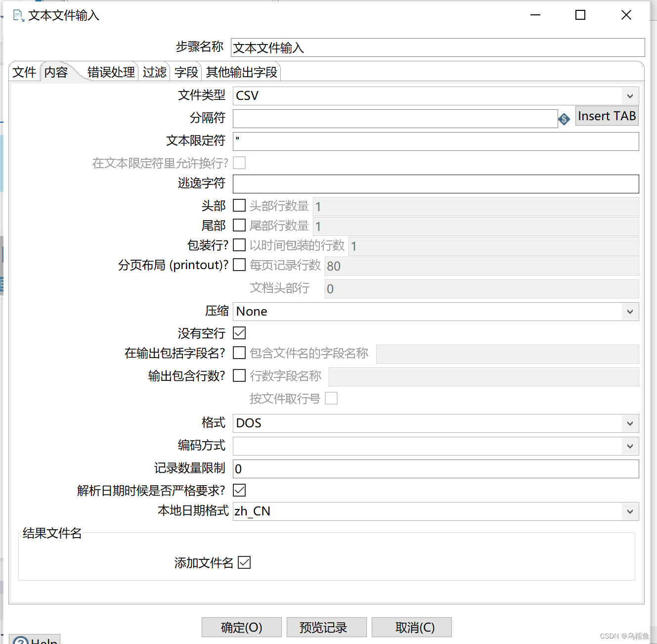The width and height of the screenshot is (657, 644).
Task: Enable 在输出包括字段名? checkbox
Action: 239,353
